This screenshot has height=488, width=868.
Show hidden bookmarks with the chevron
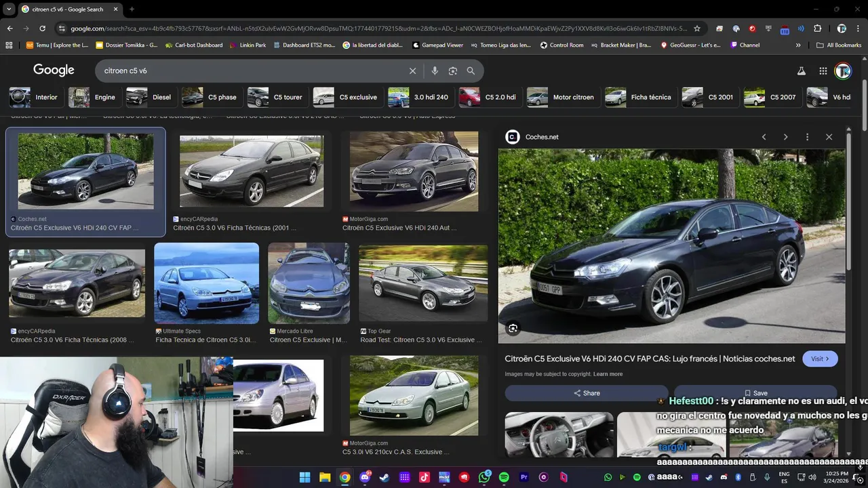pos(798,45)
